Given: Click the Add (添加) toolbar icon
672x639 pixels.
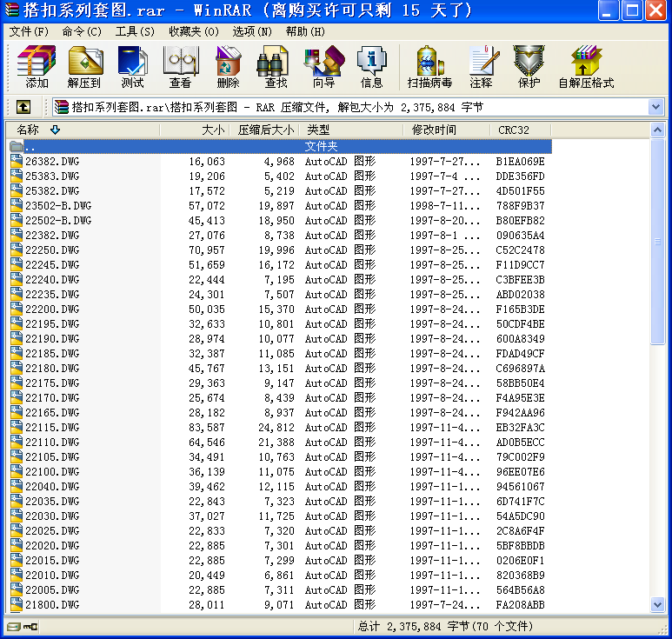Looking at the screenshot, I should [x=37, y=66].
